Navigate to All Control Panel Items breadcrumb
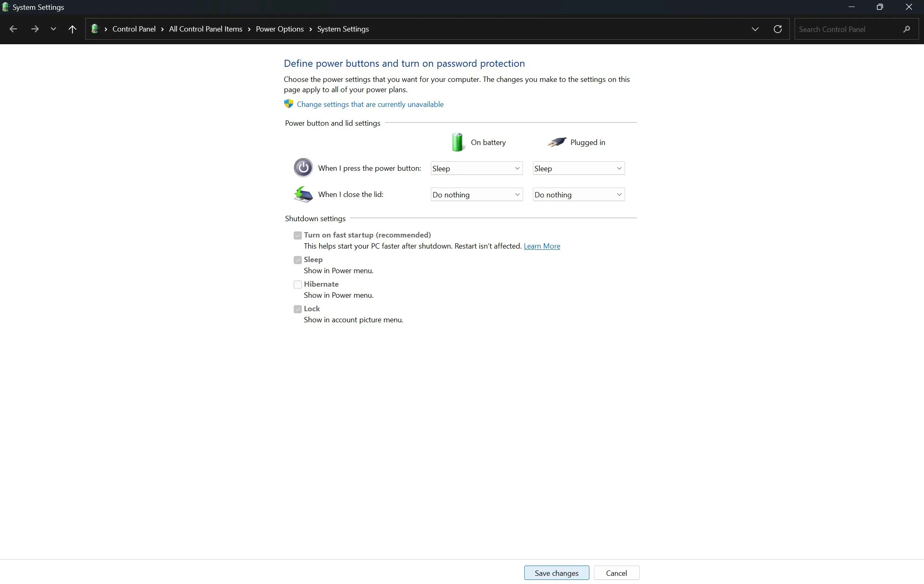This screenshot has height=584, width=924. coord(206,29)
